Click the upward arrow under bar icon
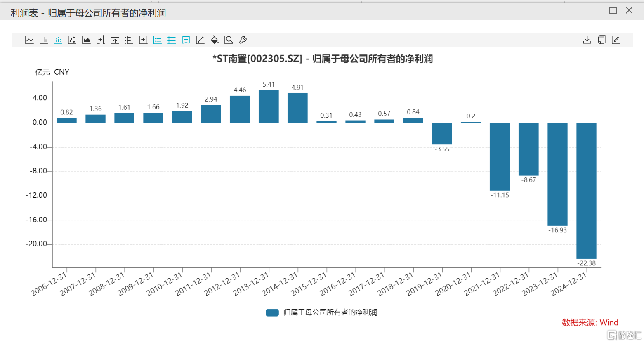 [115, 40]
